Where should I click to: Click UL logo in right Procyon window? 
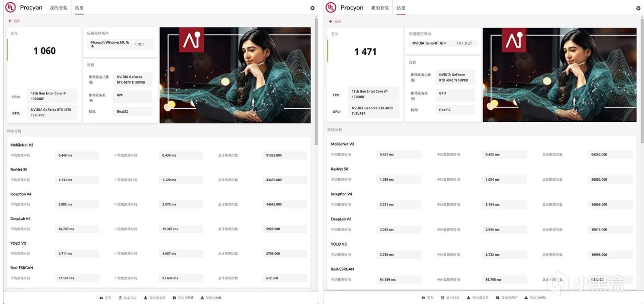[x=331, y=8]
